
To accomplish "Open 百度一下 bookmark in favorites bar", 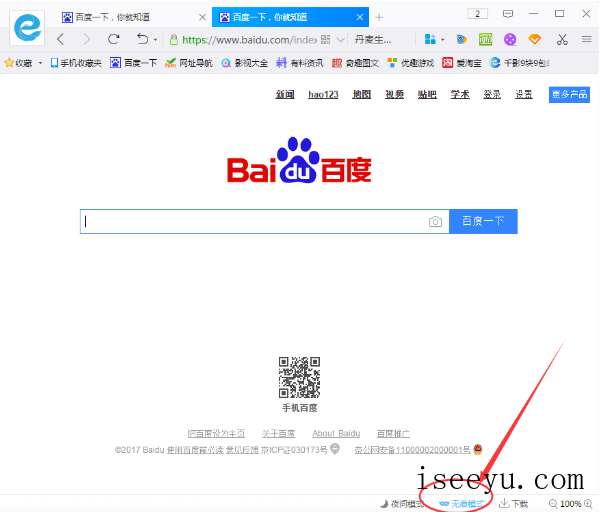I will [134, 63].
